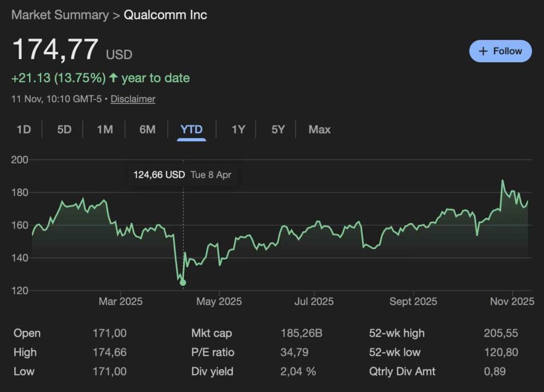Click the Qualcomm Inc title
The image size is (544, 392).
[x=165, y=15]
